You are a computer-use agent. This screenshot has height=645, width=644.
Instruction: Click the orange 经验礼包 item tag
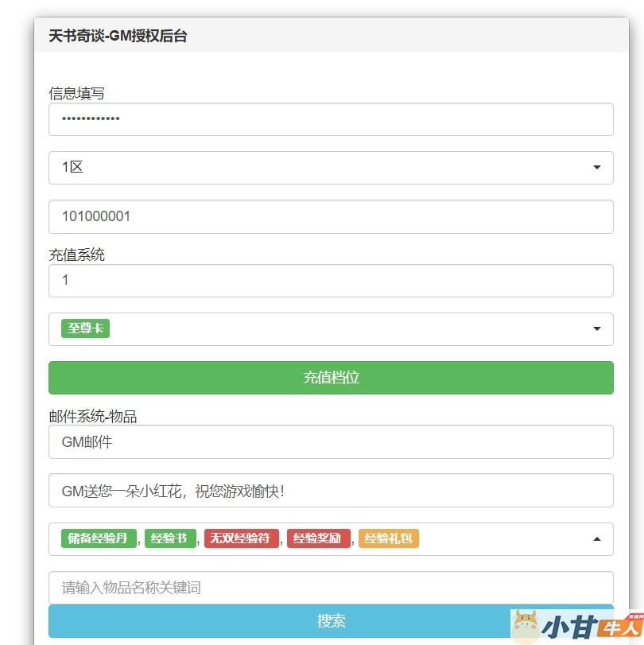point(388,538)
